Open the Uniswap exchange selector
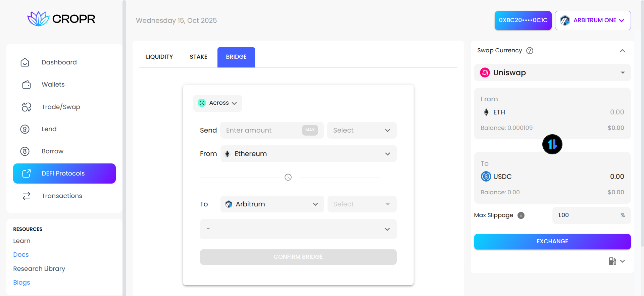The image size is (644, 296). point(552,73)
